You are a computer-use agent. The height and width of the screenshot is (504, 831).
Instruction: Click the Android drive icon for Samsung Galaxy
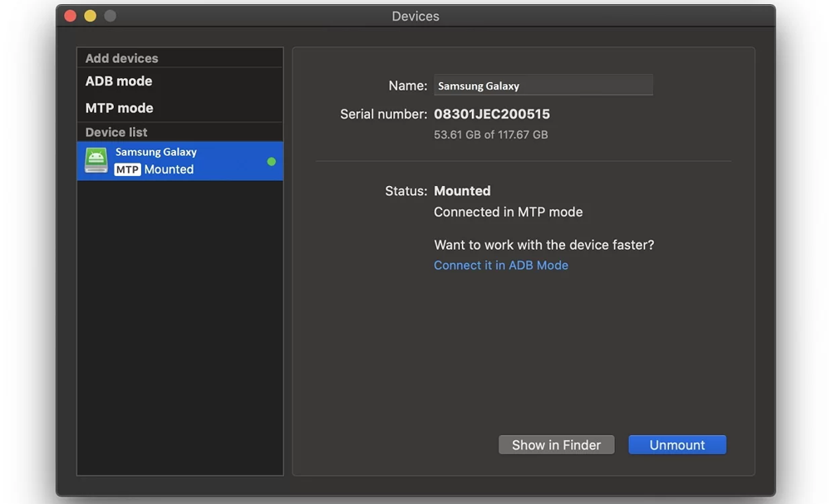coord(96,160)
